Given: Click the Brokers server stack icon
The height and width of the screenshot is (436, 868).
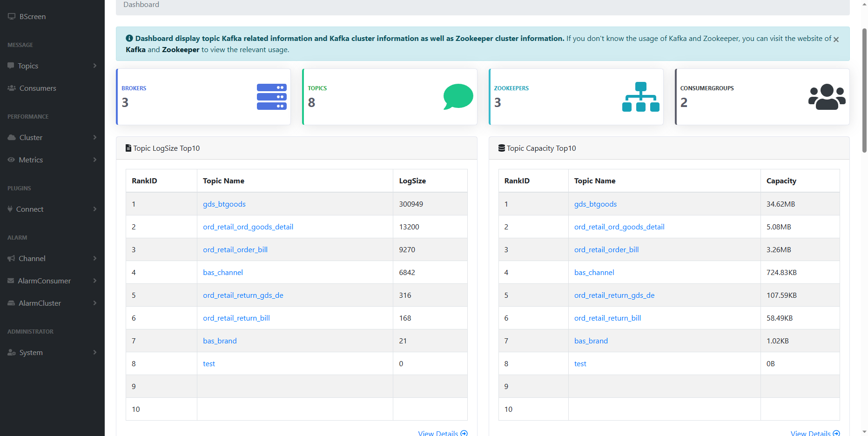Looking at the screenshot, I should (271, 97).
